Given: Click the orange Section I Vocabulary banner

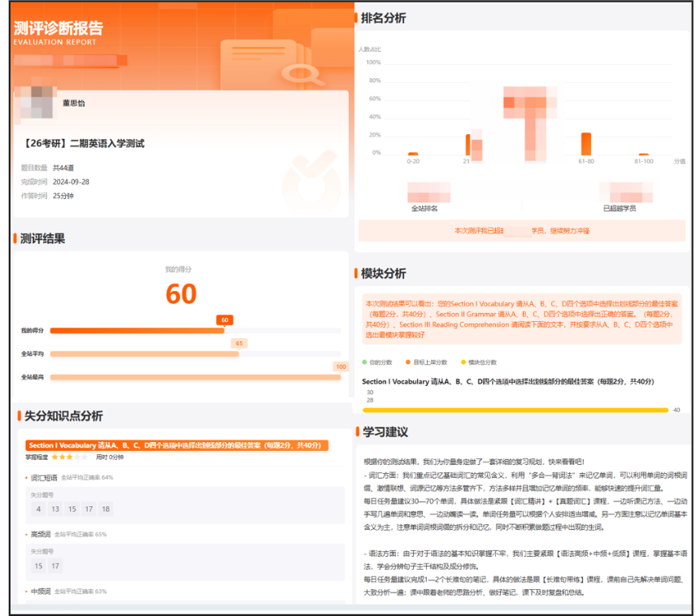Looking at the screenshot, I should 177,445.
